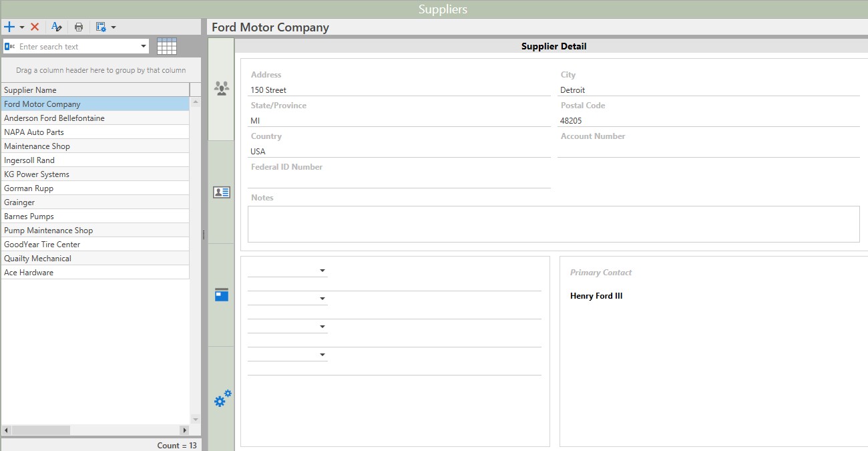This screenshot has width=868, height=451.
Task: Click the layout settings icon with gear
Action: [x=101, y=27]
